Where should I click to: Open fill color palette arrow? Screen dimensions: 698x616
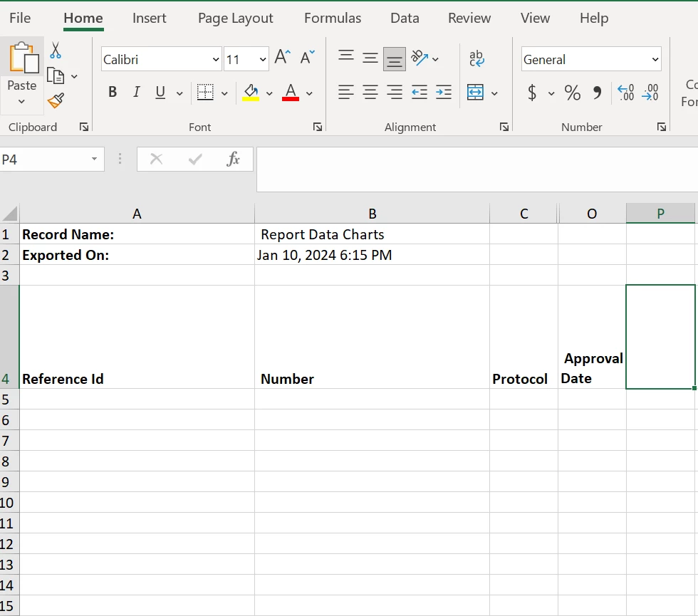coord(269,93)
